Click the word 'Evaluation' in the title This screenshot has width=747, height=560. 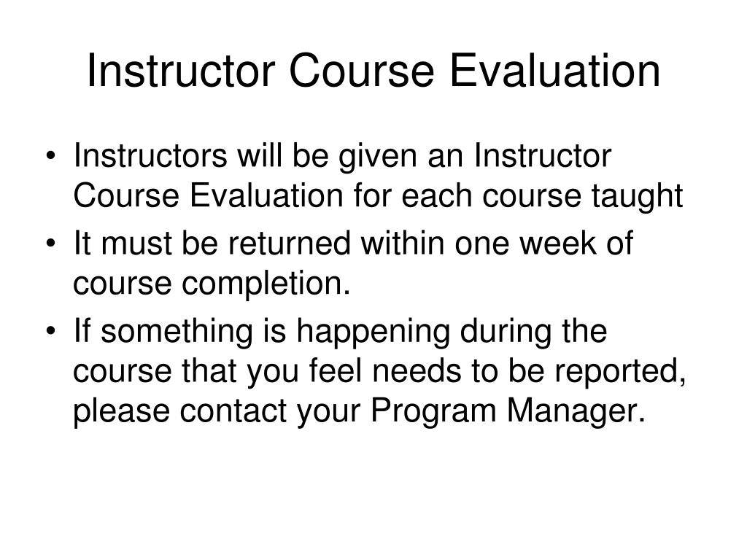(x=555, y=71)
